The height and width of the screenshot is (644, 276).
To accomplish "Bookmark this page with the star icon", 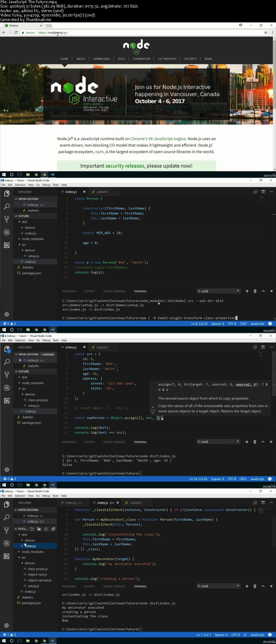I will [x=265, y=33].
